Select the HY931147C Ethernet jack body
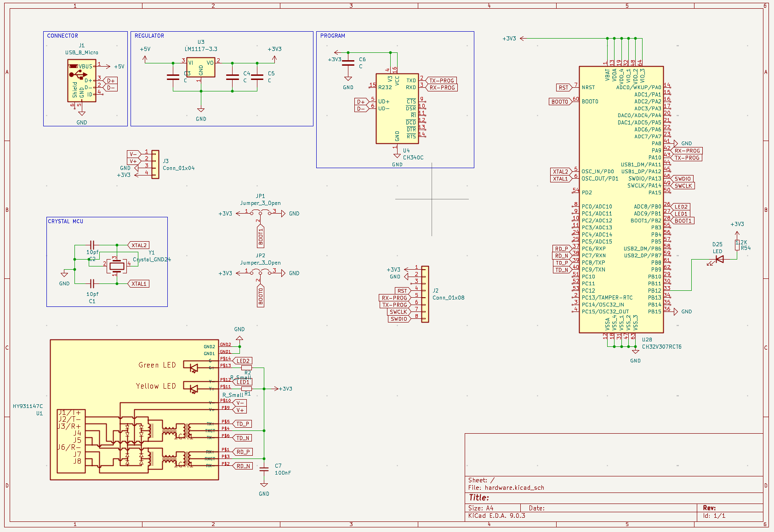Image resolution: width=774 pixels, height=532 pixels. (134, 410)
